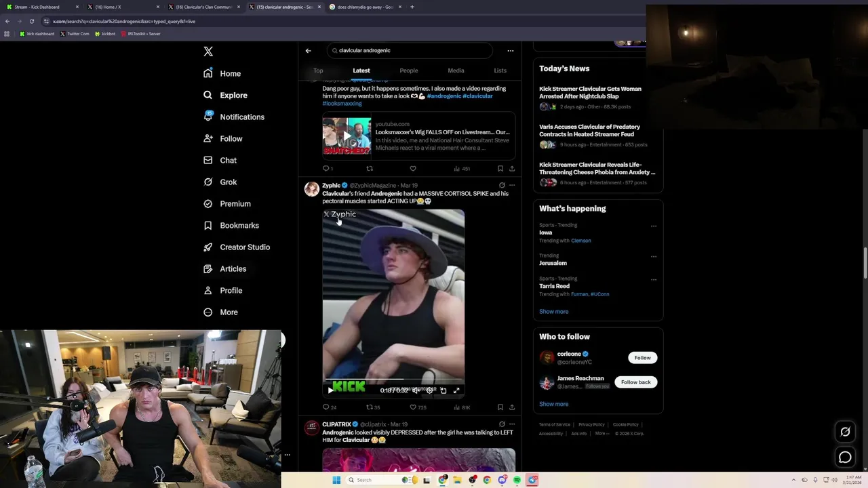Viewport: 868px width, 488px height.
Task: Reply to the Zyphic post
Action: tap(329, 407)
